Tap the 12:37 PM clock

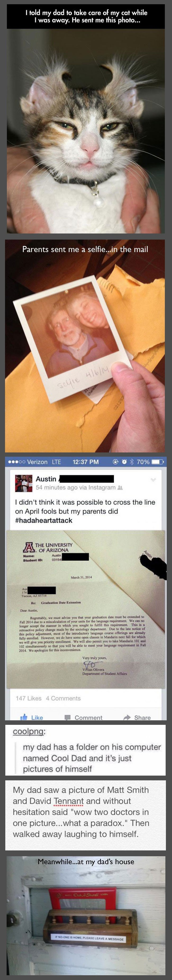click(85, 462)
